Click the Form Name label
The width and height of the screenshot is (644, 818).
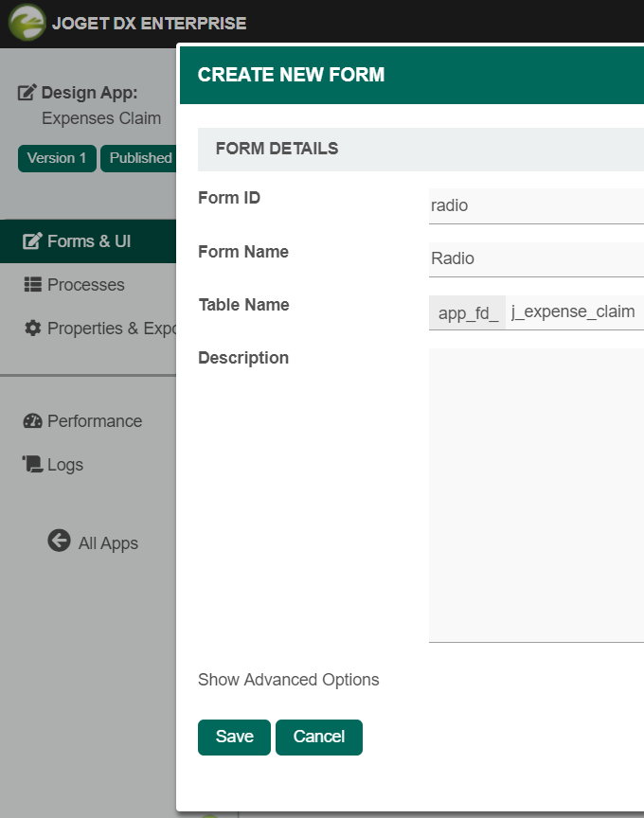pos(243,252)
